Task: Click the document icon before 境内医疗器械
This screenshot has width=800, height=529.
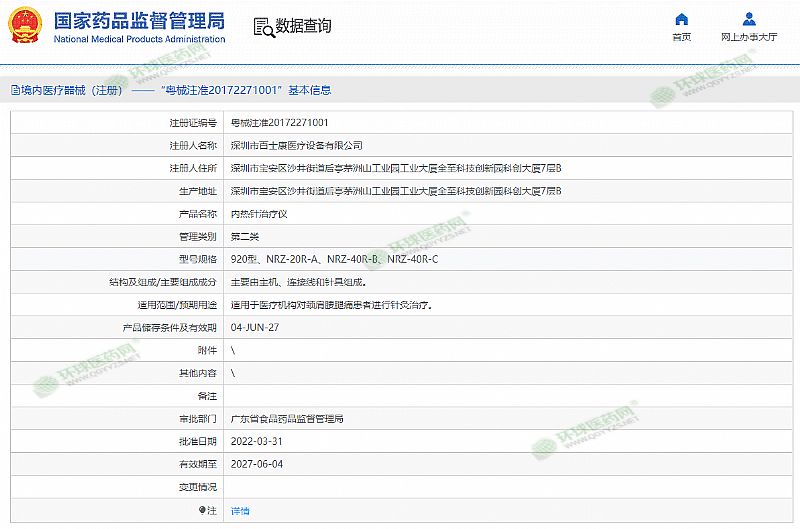Action: (x=13, y=90)
